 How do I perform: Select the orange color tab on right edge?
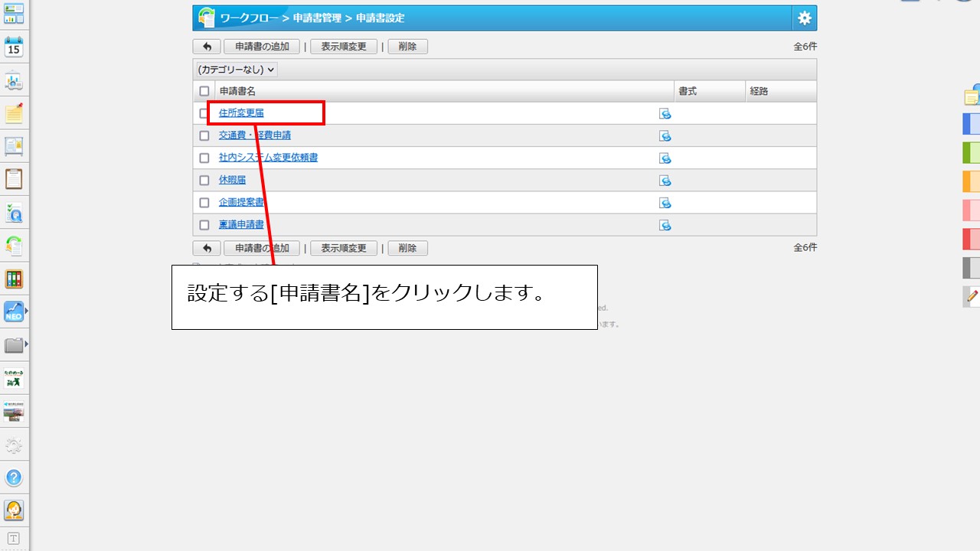click(x=972, y=181)
